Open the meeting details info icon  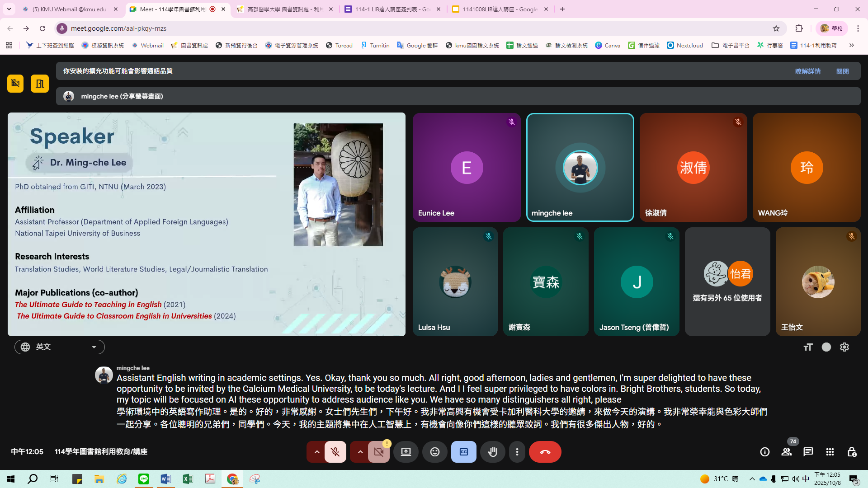(x=764, y=452)
